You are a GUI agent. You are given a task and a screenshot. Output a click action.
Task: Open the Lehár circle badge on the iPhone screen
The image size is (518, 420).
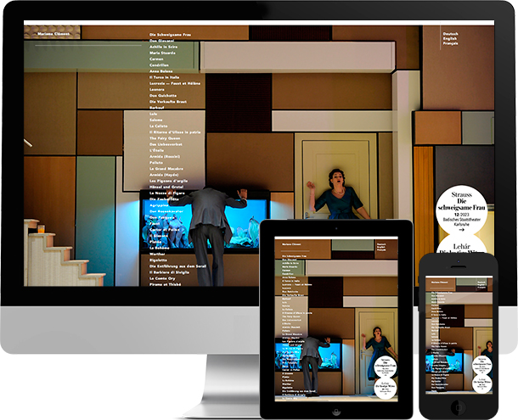pos(481,384)
